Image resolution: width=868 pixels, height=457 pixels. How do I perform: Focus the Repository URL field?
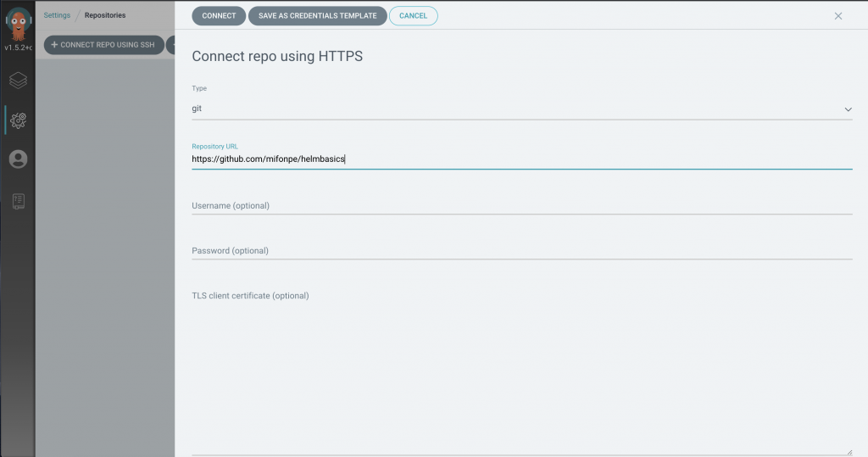(x=521, y=159)
